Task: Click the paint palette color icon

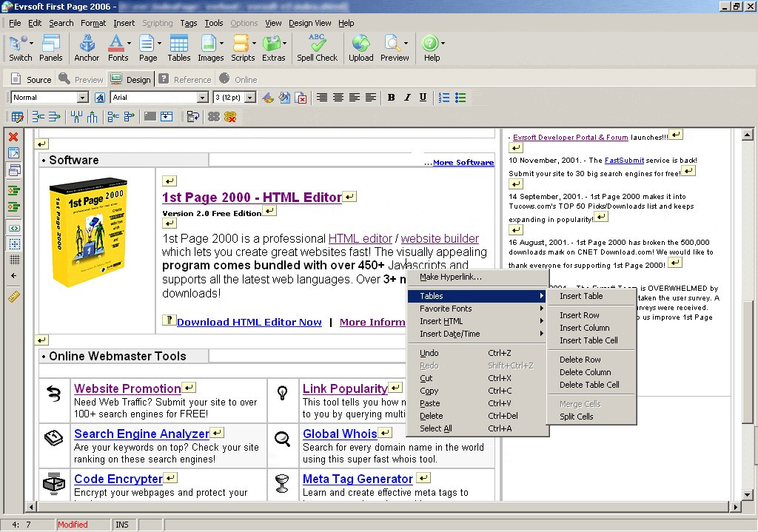Action: [x=268, y=98]
